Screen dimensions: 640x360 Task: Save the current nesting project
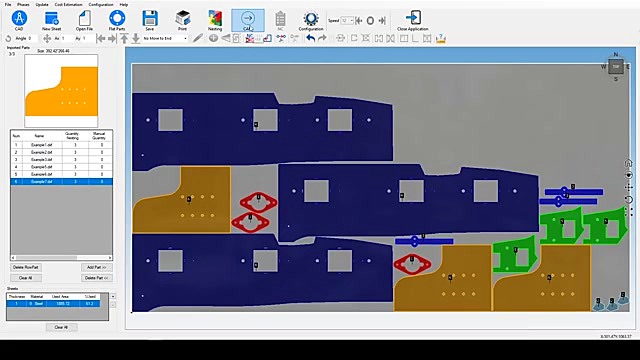(x=150, y=20)
